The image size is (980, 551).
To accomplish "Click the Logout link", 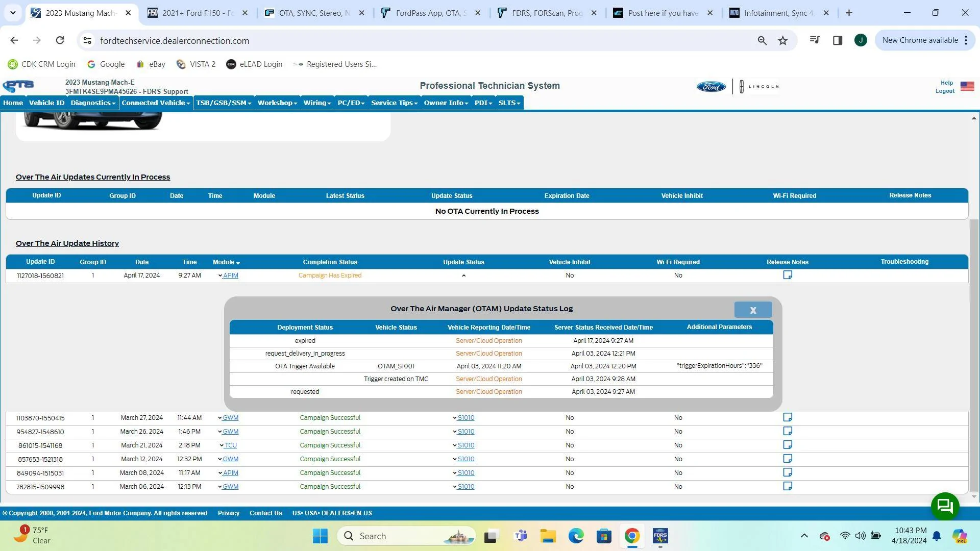I will pyautogui.click(x=945, y=91).
